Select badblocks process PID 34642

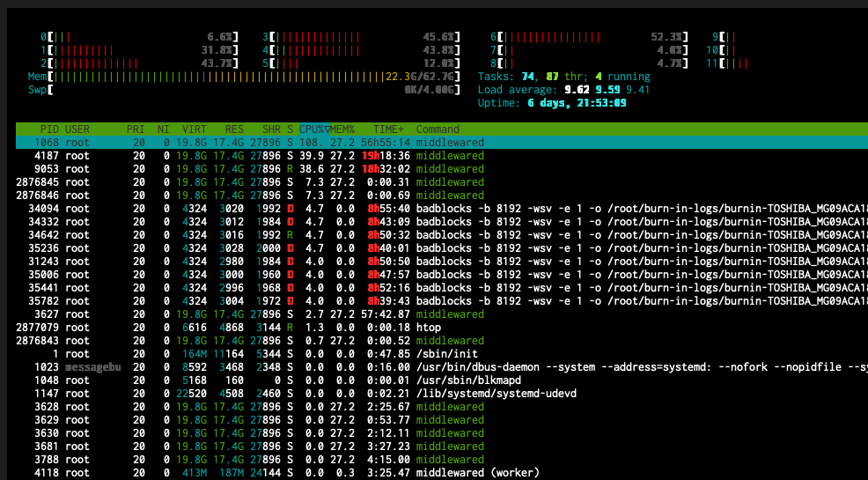pyautogui.click(x=442, y=235)
